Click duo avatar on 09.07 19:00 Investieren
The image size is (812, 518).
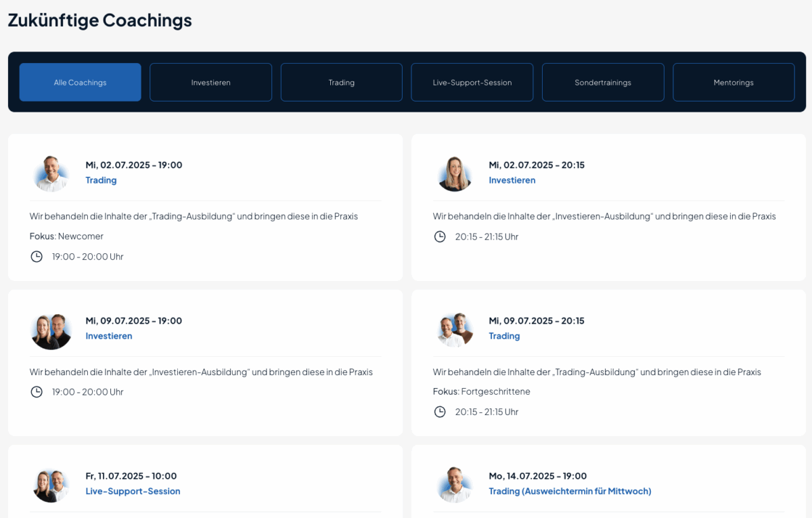pyautogui.click(x=51, y=330)
